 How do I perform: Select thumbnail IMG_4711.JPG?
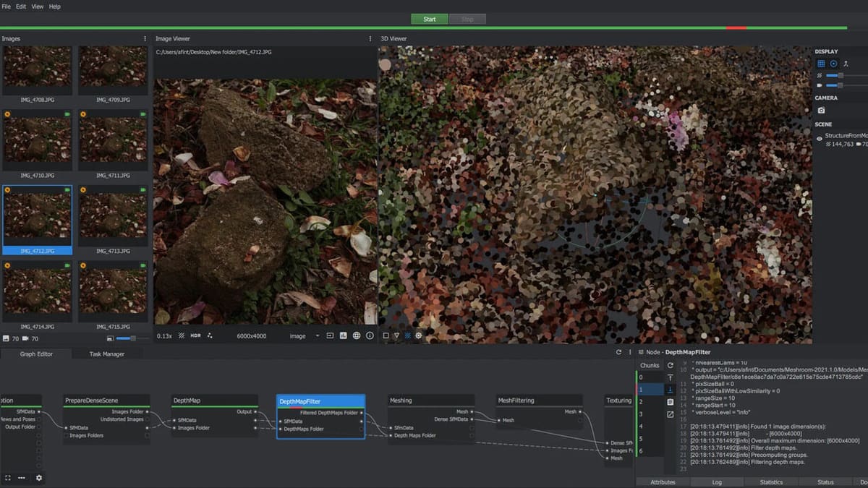[113, 144]
